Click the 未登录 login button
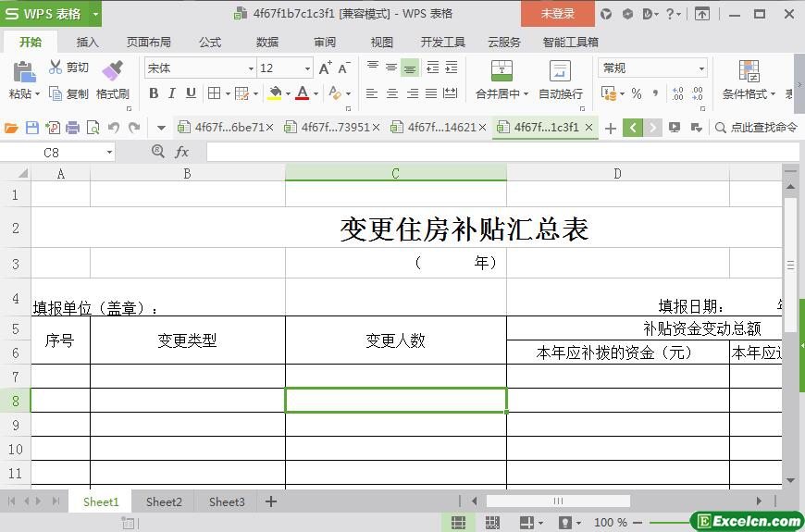The width and height of the screenshot is (805, 532). (x=557, y=14)
